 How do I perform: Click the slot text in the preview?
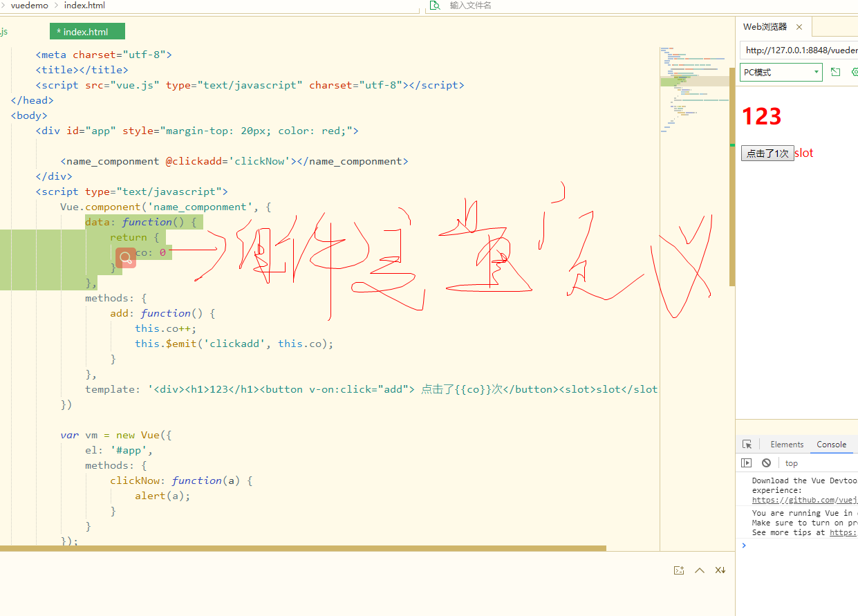pos(803,153)
